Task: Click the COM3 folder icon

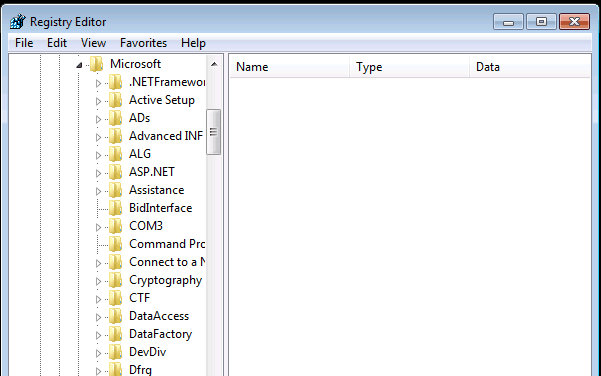Action: click(x=115, y=226)
